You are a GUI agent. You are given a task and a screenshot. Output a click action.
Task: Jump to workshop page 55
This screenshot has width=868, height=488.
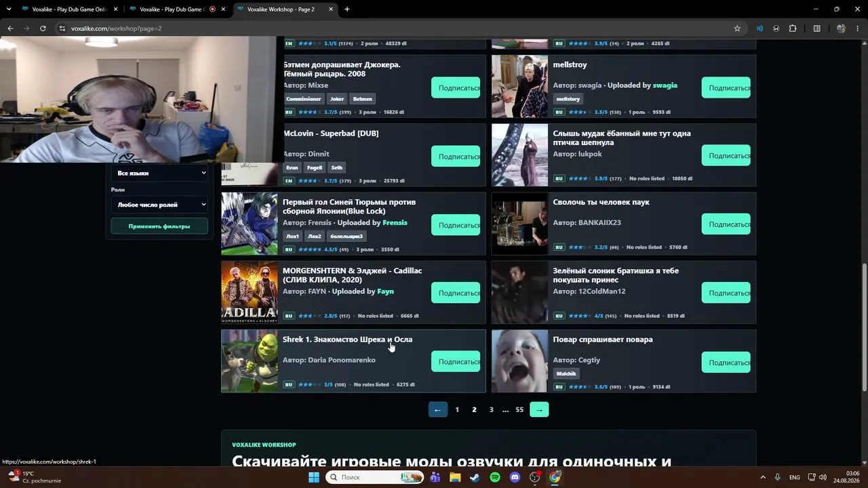coord(519,409)
